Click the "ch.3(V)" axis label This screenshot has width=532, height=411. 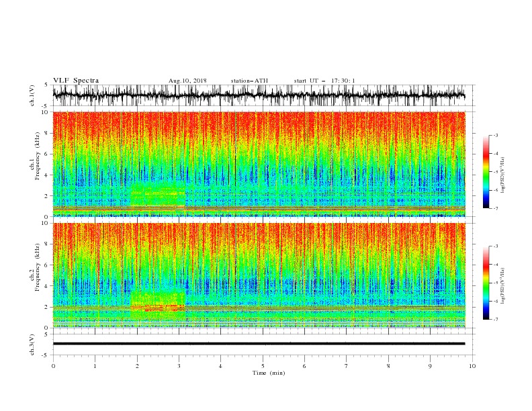click(32, 345)
